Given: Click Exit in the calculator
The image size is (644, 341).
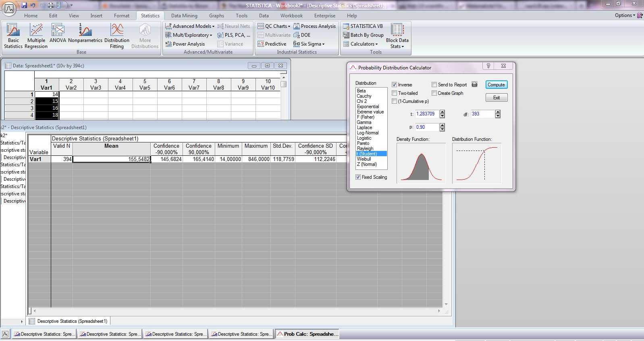Looking at the screenshot, I should click(496, 98).
